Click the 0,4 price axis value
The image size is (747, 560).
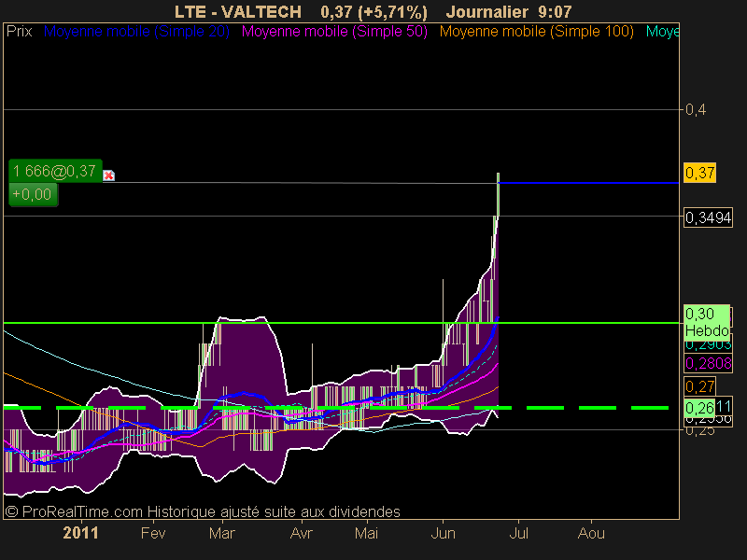696,110
